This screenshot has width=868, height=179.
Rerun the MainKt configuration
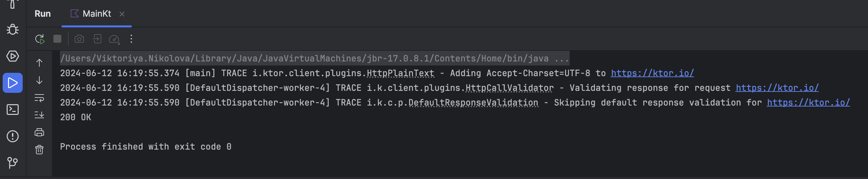pos(40,39)
